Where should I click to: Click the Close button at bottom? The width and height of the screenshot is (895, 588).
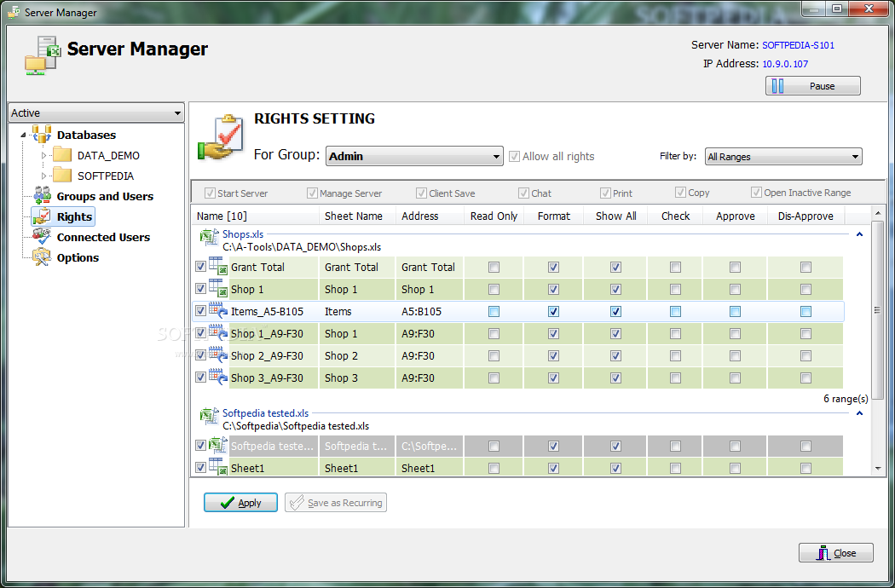835,552
